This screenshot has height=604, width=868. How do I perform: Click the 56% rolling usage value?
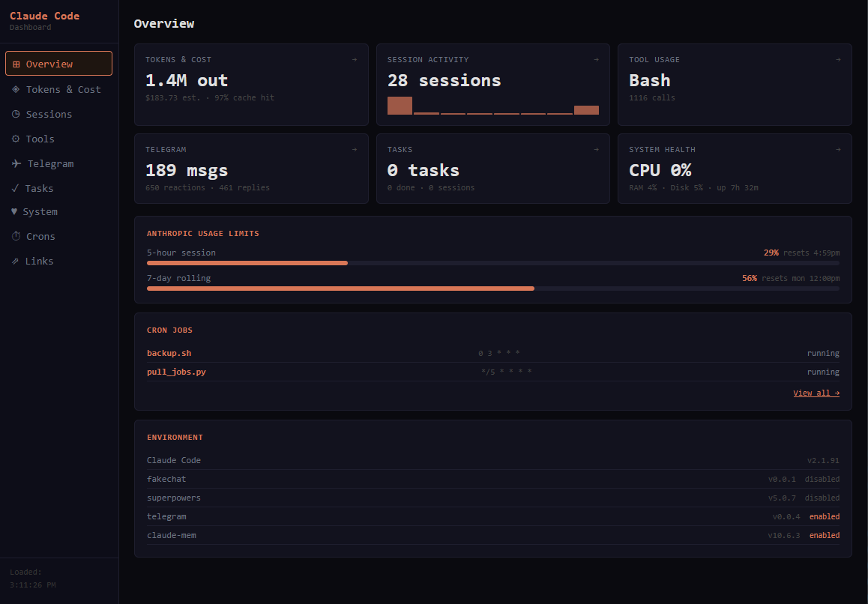(x=750, y=278)
